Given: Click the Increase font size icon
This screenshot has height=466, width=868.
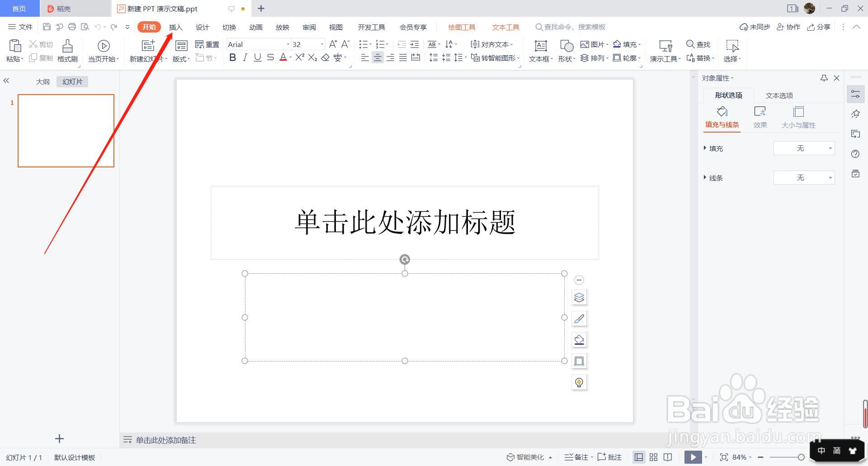Looking at the screenshot, I should coord(333,44).
